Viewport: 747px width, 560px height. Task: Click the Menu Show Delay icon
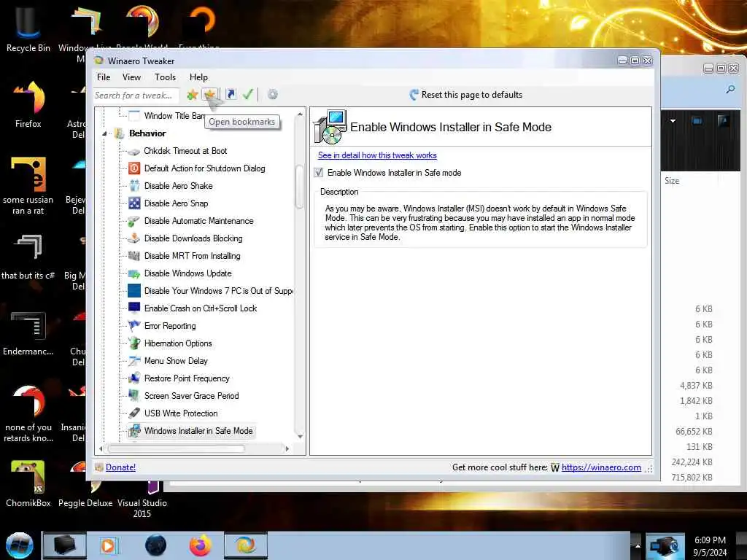tap(134, 361)
